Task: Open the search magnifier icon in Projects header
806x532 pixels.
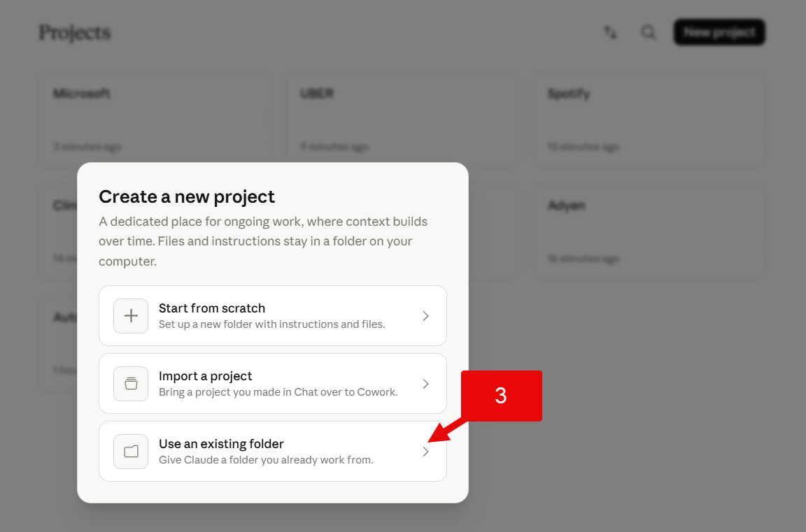Action: (648, 32)
